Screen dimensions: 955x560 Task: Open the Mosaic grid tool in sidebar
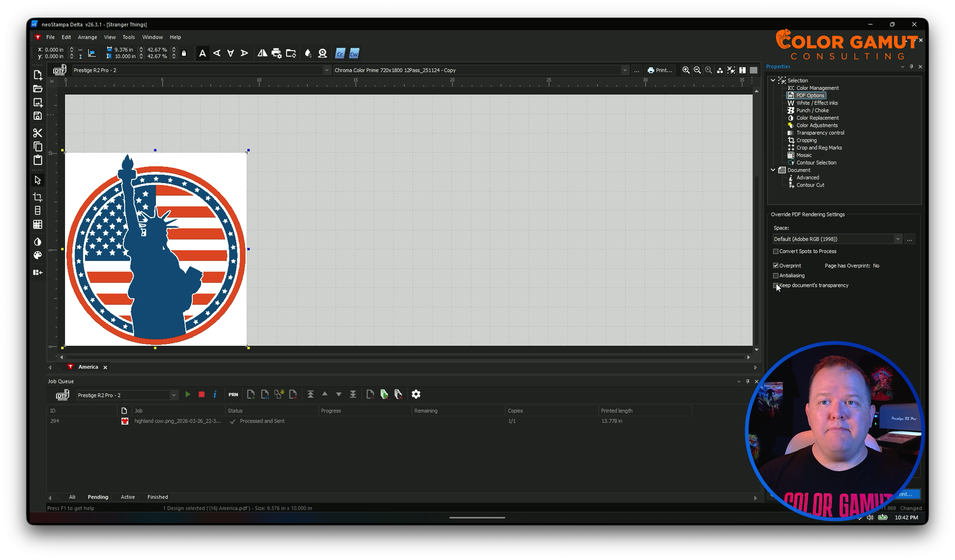click(38, 225)
